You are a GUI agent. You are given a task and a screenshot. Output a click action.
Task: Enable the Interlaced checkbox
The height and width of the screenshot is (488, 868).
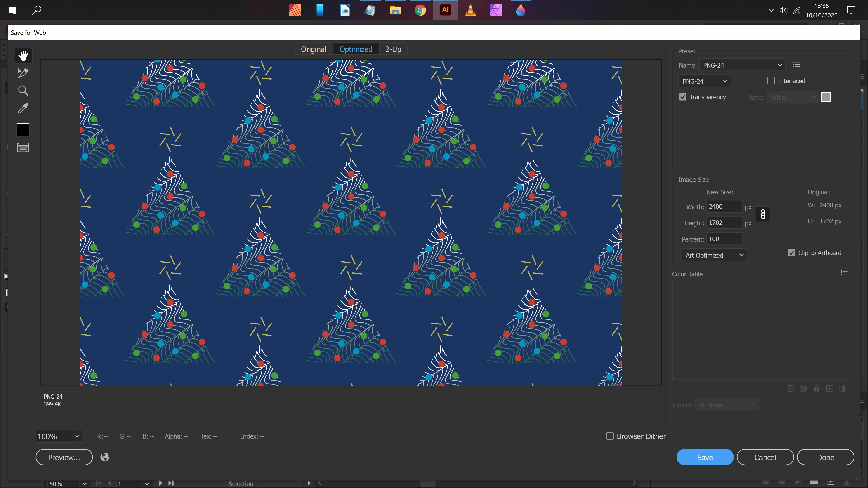click(771, 81)
